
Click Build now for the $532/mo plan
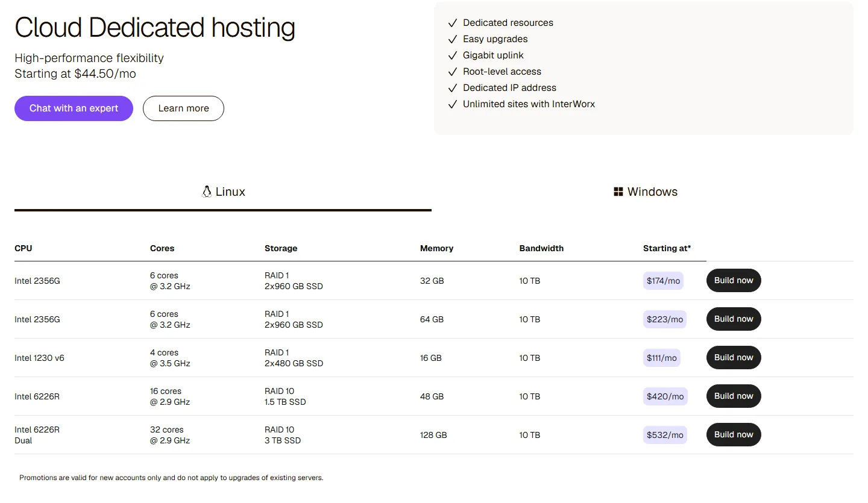[x=734, y=434]
